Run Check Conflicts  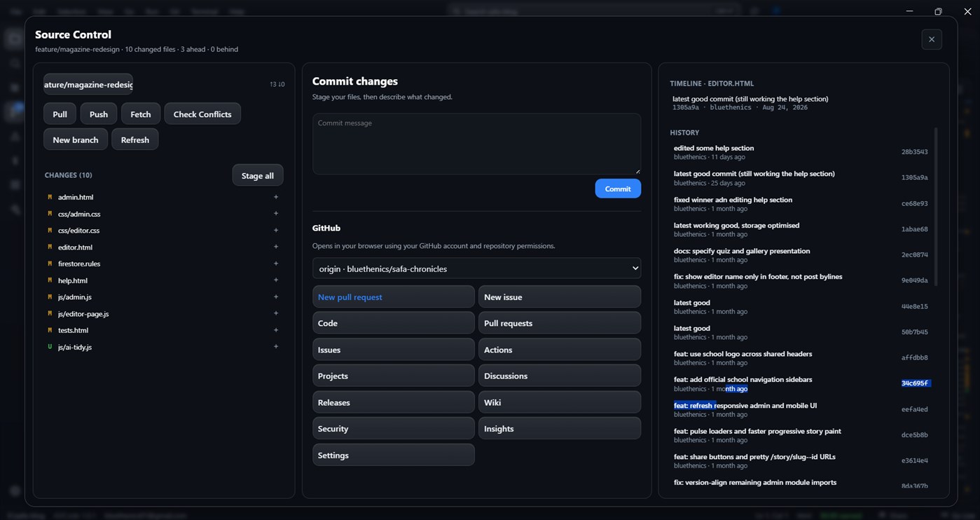coord(202,114)
